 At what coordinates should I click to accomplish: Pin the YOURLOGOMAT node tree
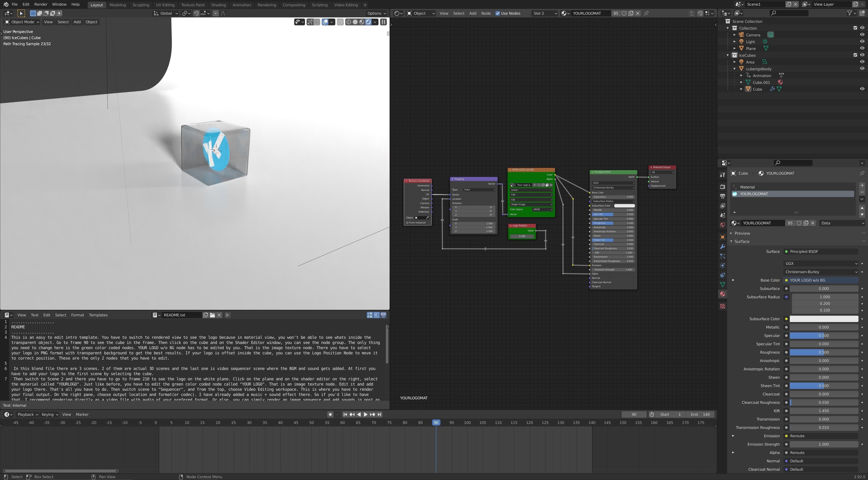pos(646,14)
